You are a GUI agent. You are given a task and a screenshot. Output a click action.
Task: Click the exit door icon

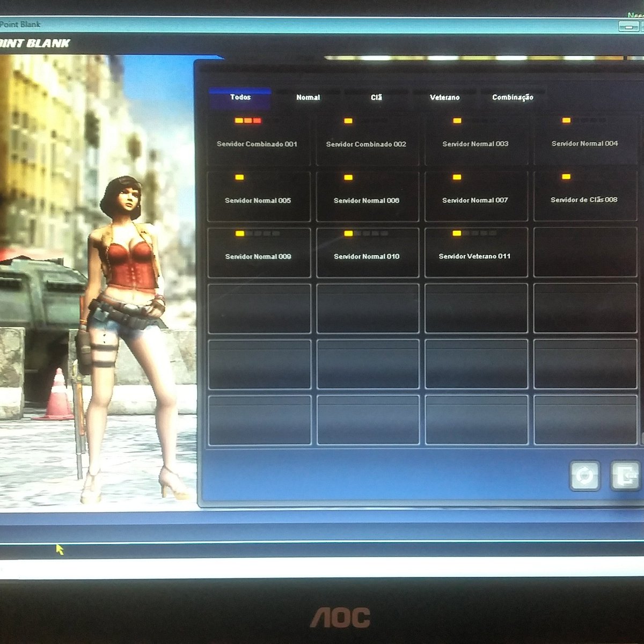click(x=626, y=475)
